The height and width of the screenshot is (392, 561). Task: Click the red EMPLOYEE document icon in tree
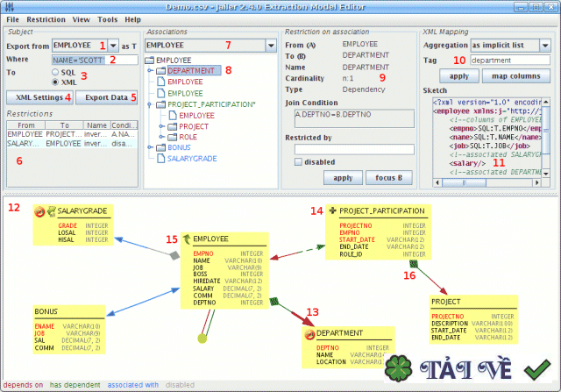(161, 82)
